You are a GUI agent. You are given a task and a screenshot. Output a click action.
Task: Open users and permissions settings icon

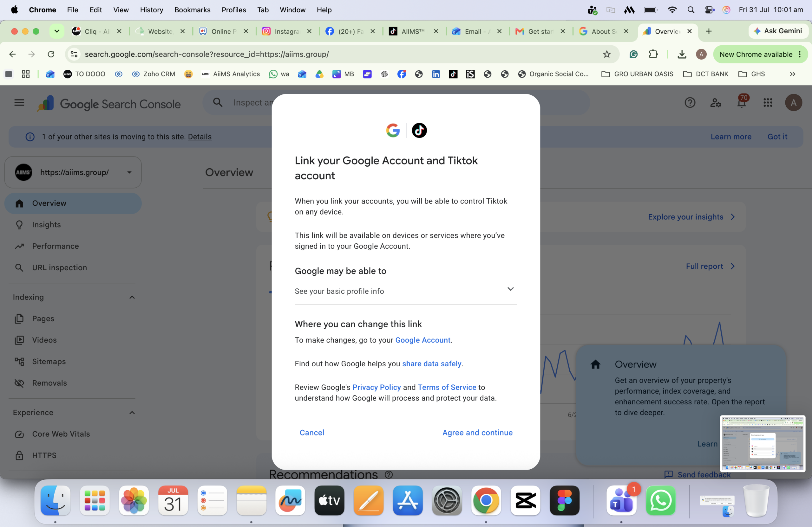715,103
